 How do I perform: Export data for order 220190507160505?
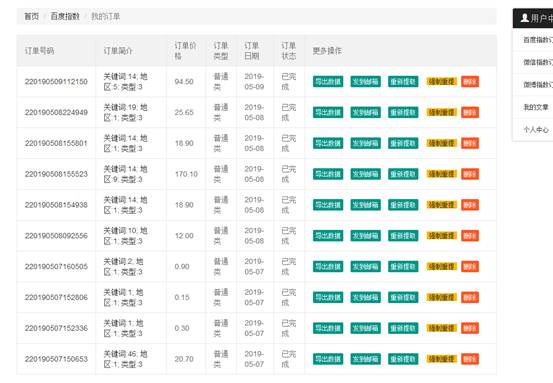[328, 266]
